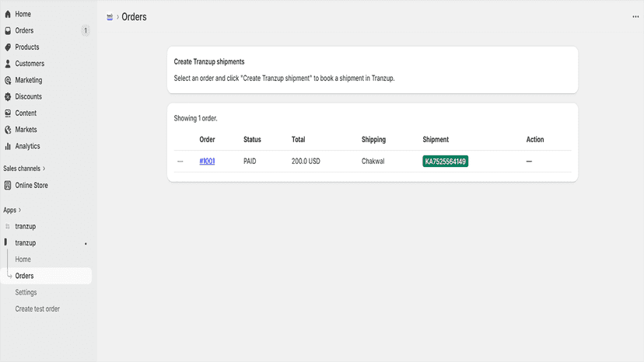The height and width of the screenshot is (362, 644).
Task: Click the second tranzup app icon
Action: tap(5, 242)
